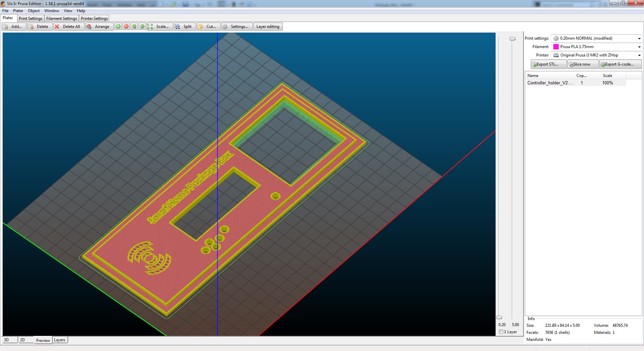
Task: Switch to the Preview view tab
Action: click(43, 340)
